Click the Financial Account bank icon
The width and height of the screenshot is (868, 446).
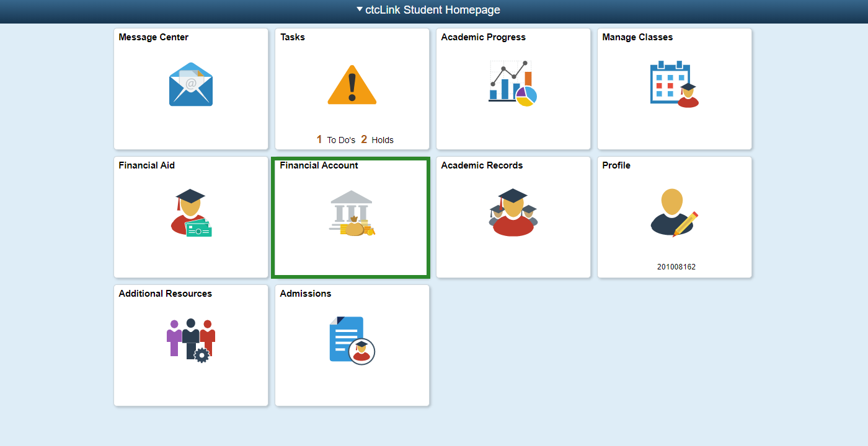click(x=352, y=212)
